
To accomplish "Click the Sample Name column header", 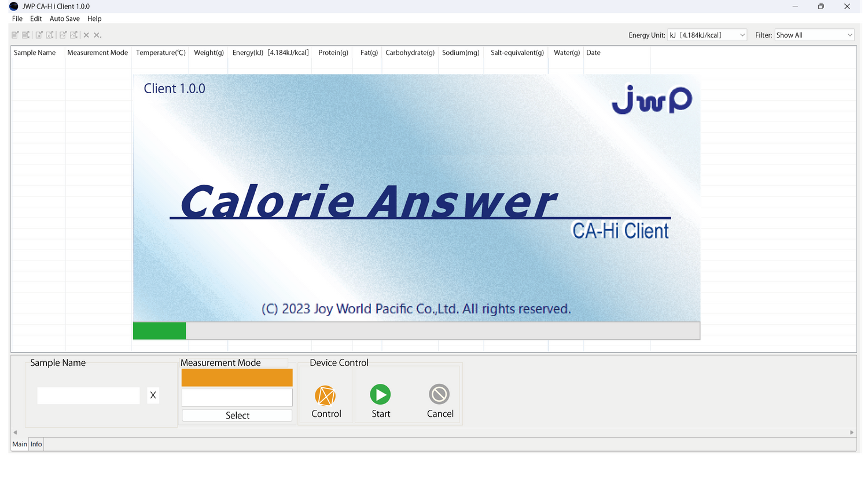I will tap(35, 53).
